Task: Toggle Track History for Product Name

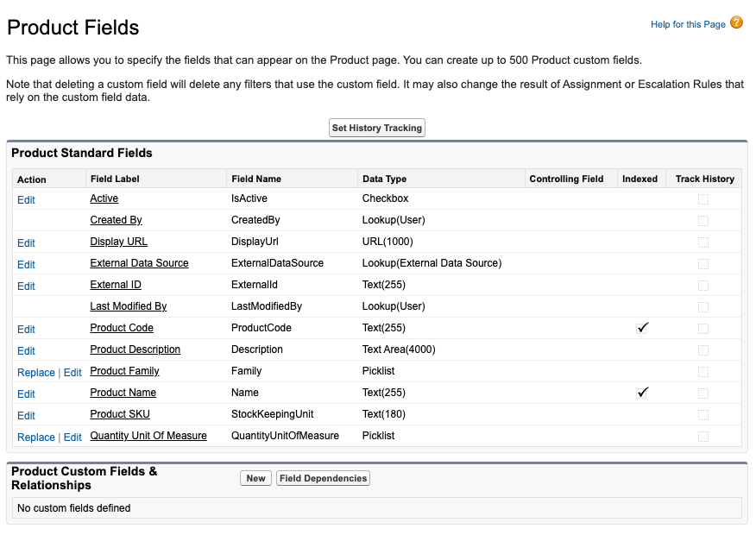Action: click(703, 393)
